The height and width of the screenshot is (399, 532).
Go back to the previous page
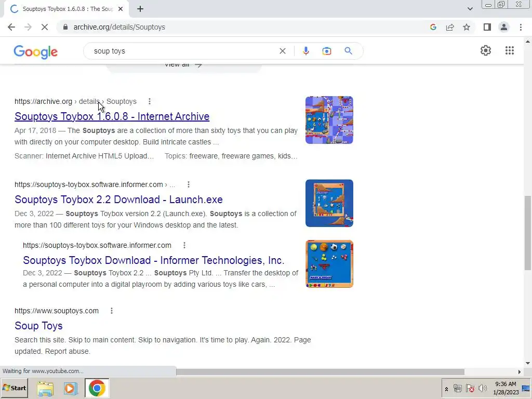pyautogui.click(x=11, y=27)
